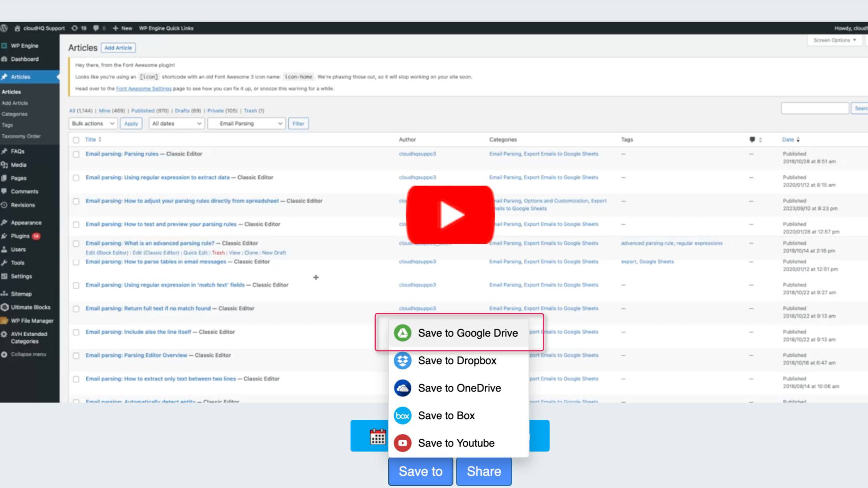Screen dimensions: 868x488
Task: Open Settings in sidebar
Action: (21, 276)
